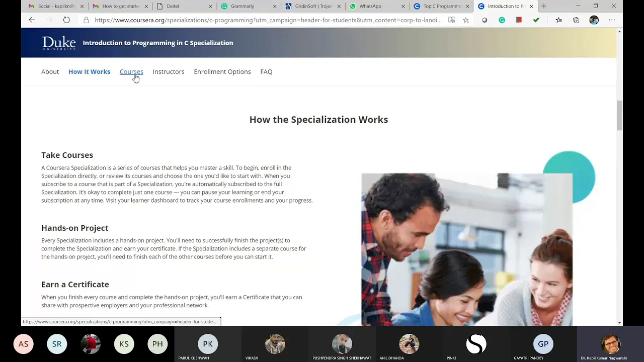Screen dimensions: 644x362
Task: Jump to Enrollment Options
Action: point(222,71)
